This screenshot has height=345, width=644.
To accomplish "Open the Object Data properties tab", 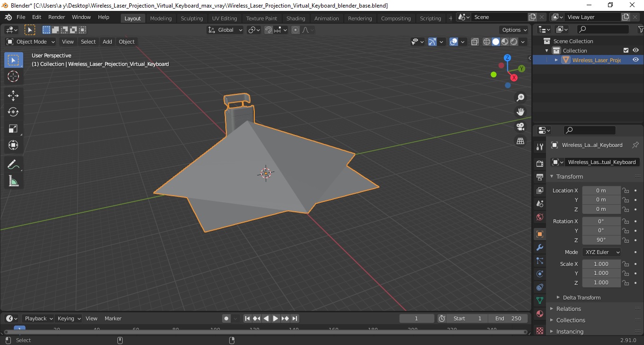I will (539, 300).
